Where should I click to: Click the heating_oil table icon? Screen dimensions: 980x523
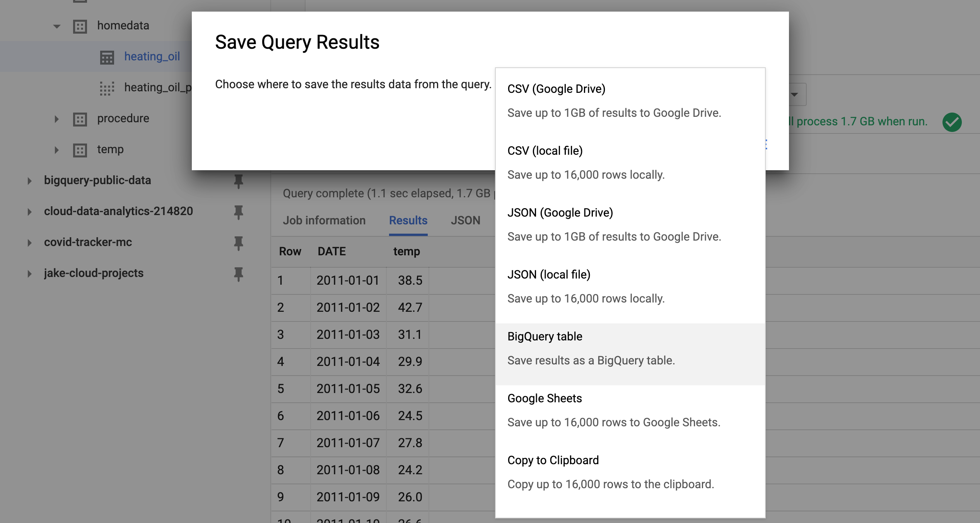(x=107, y=57)
